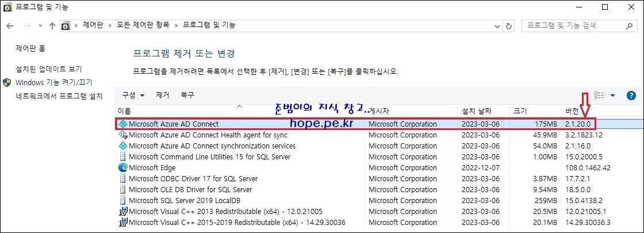Screen dimensions: 644x233
Task: Click the shield icon beside Windows 기능
Action: [7, 83]
